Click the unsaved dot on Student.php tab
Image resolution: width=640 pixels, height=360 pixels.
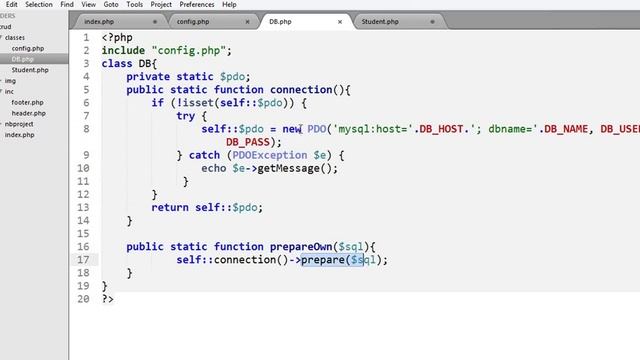pos(433,22)
